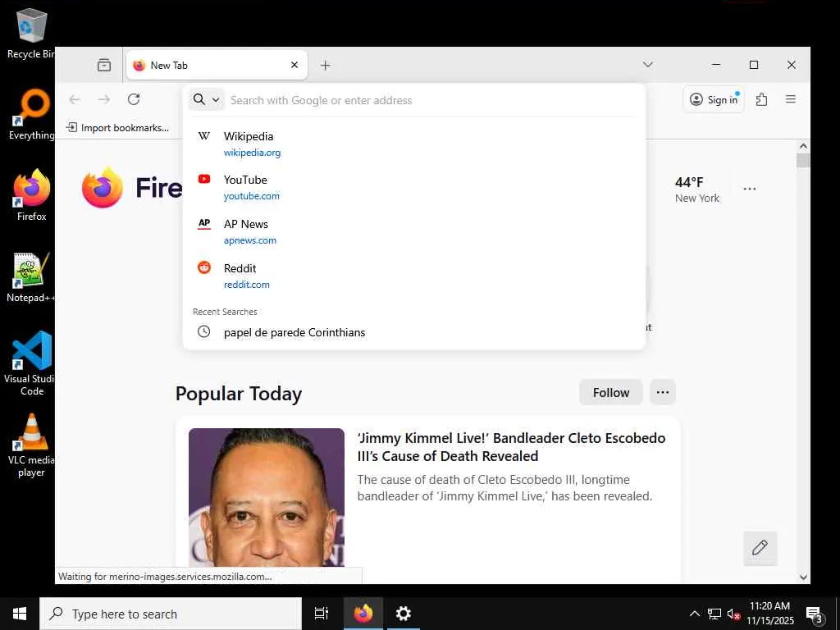Click the page scrollbar down arrow

click(803, 577)
